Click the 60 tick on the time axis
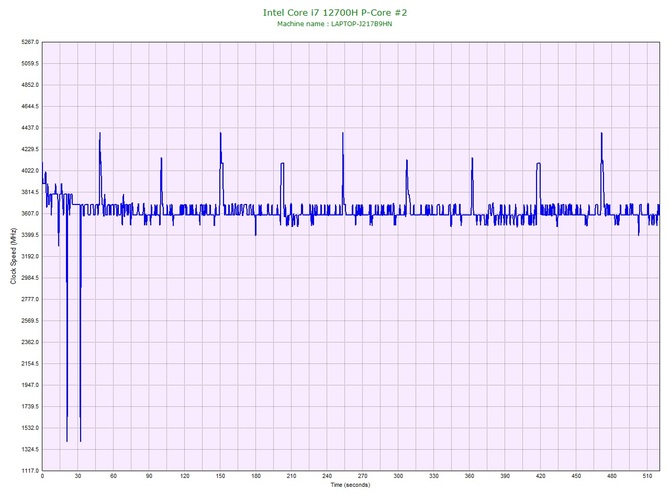The height and width of the screenshot is (502, 670). tap(113, 476)
